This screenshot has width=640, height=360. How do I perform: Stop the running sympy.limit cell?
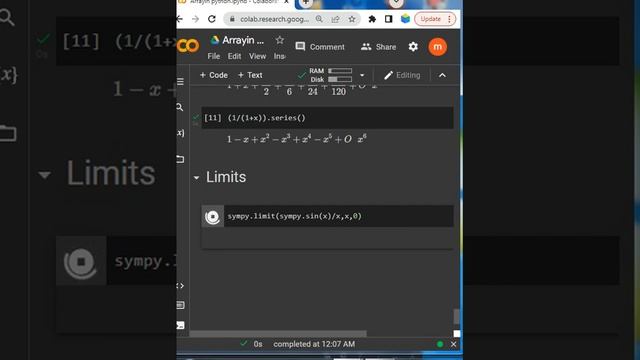click(212, 217)
